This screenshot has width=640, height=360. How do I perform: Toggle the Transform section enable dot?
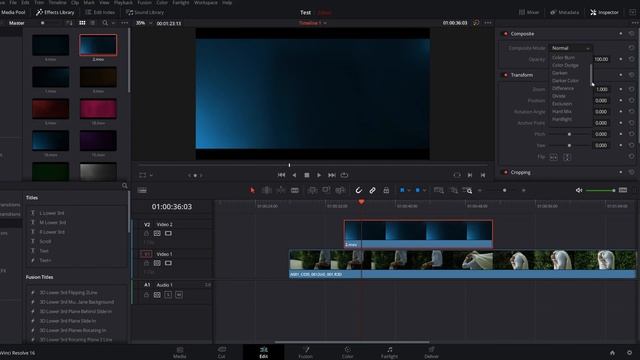505,75
